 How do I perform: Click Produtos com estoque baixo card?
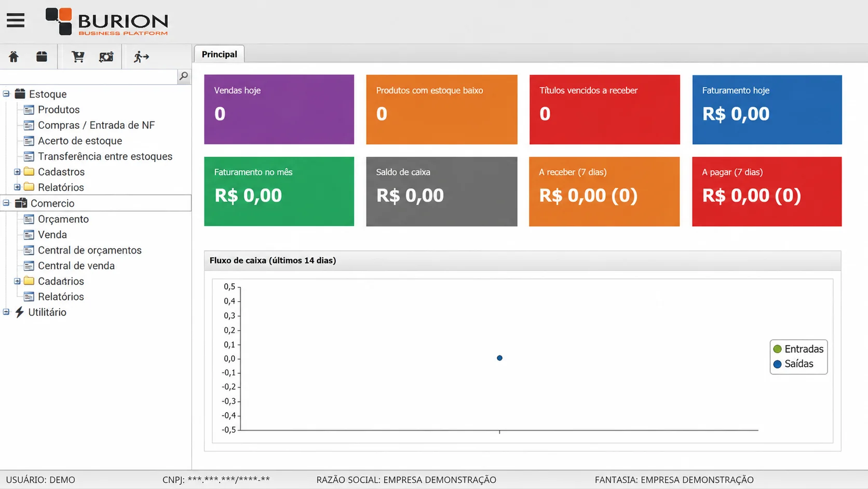(442, 109)
